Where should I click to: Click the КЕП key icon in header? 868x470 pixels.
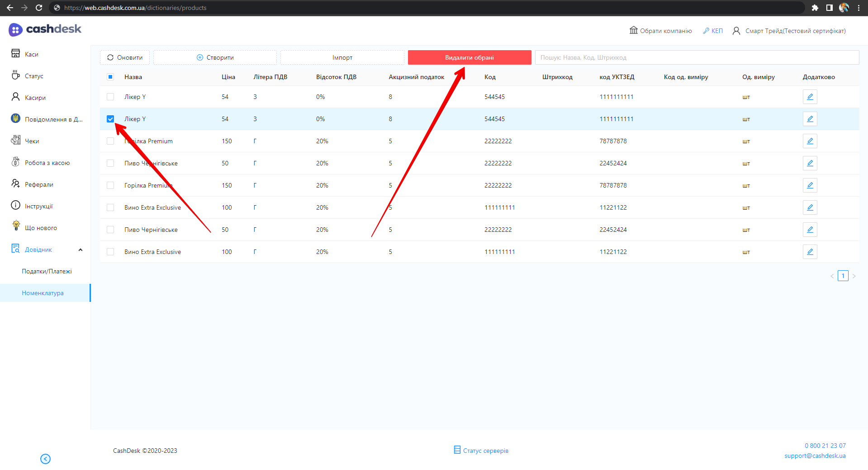point(706,31)
